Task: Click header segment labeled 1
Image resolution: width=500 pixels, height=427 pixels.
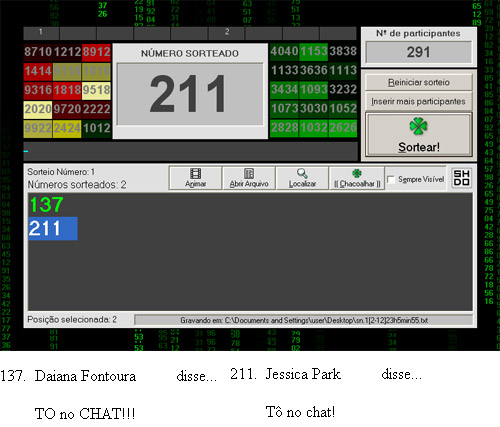Action: click(x=41, y=33)
